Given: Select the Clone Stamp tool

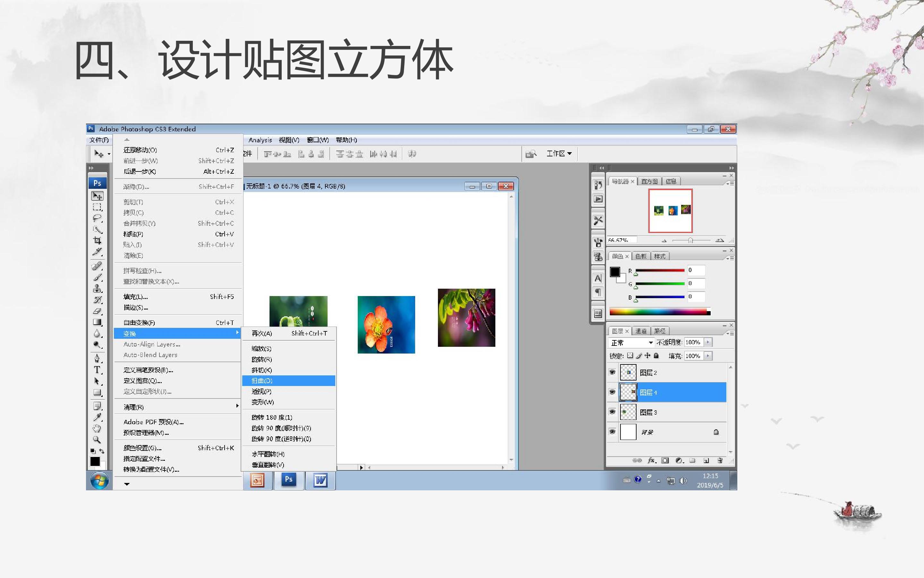Looking at the screenshot, I should click(97, 288).
